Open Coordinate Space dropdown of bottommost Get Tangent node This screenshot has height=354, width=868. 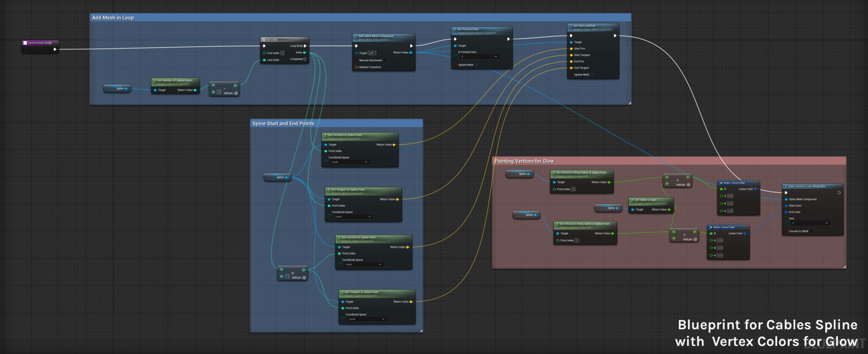(367, 319)
